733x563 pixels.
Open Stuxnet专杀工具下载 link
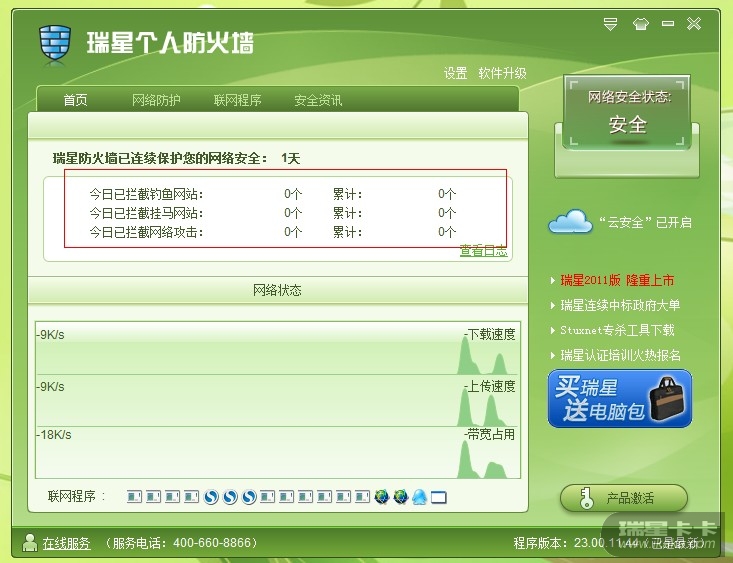point(617,330)
